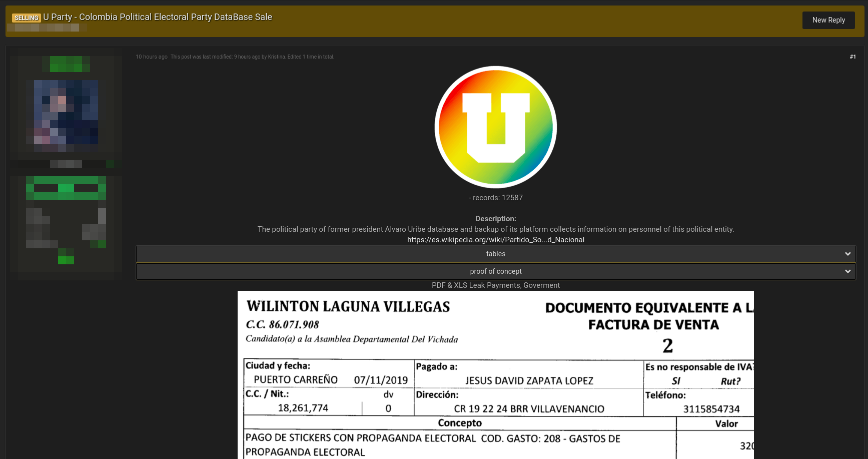Click the tables chevron arrow
This screenshot has height=459, width=868.
pos(847,254)
